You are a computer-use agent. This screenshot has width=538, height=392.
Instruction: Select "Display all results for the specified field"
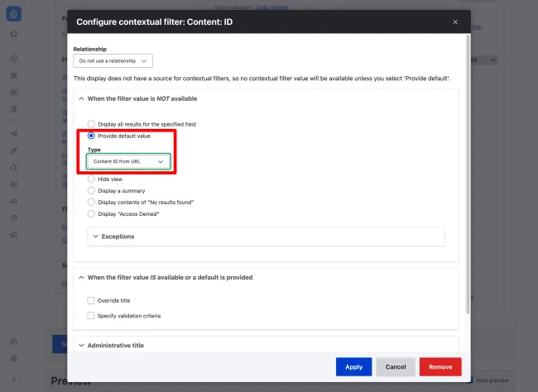tap(92, 124)
